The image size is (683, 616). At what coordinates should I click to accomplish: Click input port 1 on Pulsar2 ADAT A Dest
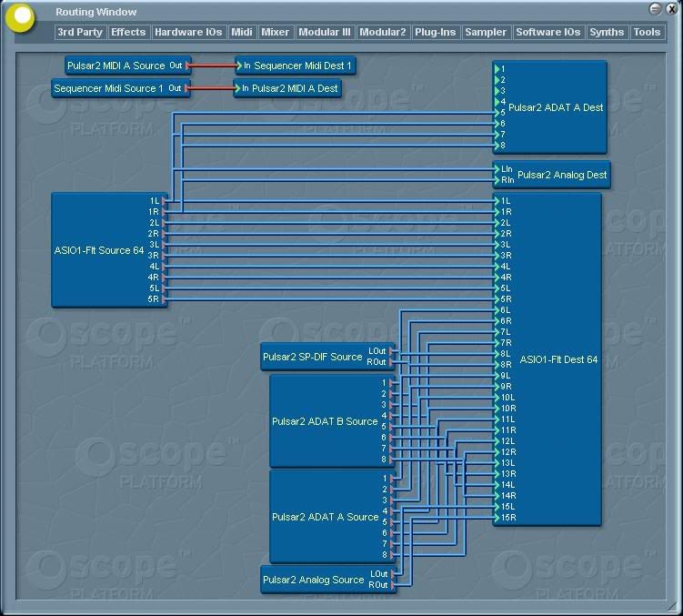point(497,69)
